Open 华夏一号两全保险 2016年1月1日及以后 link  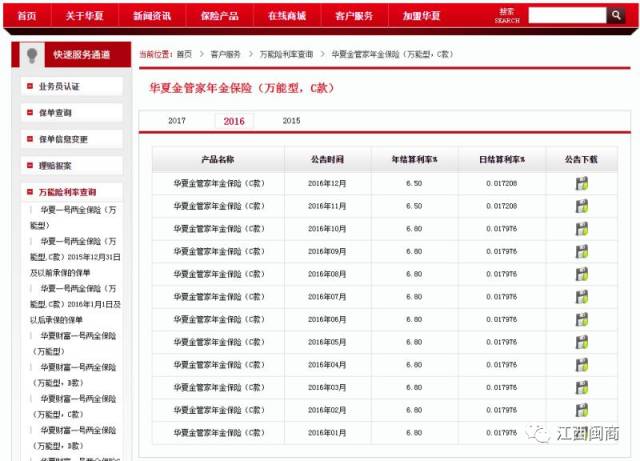(75, 304)
